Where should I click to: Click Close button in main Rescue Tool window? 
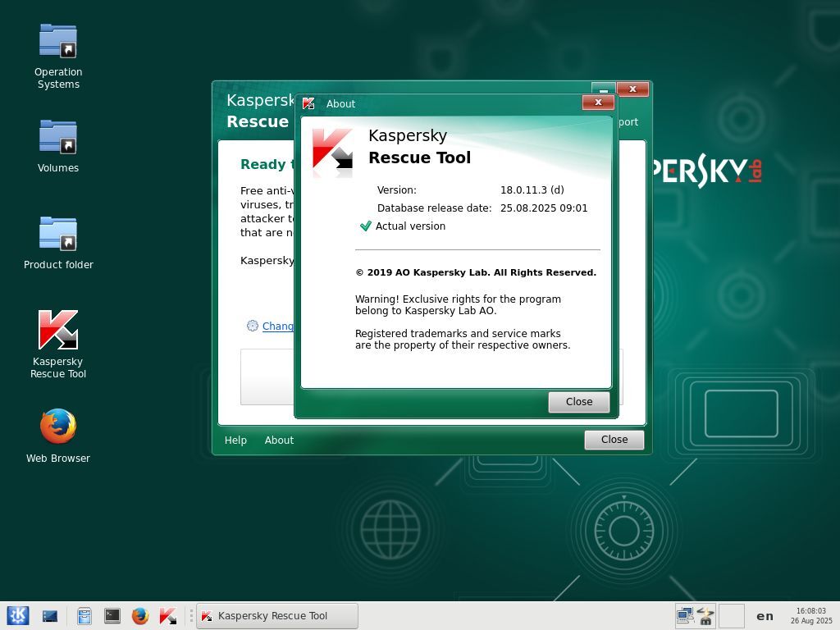click(614, 440)
